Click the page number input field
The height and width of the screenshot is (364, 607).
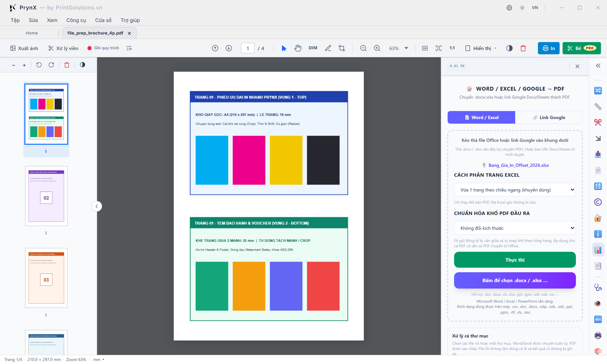248,48
